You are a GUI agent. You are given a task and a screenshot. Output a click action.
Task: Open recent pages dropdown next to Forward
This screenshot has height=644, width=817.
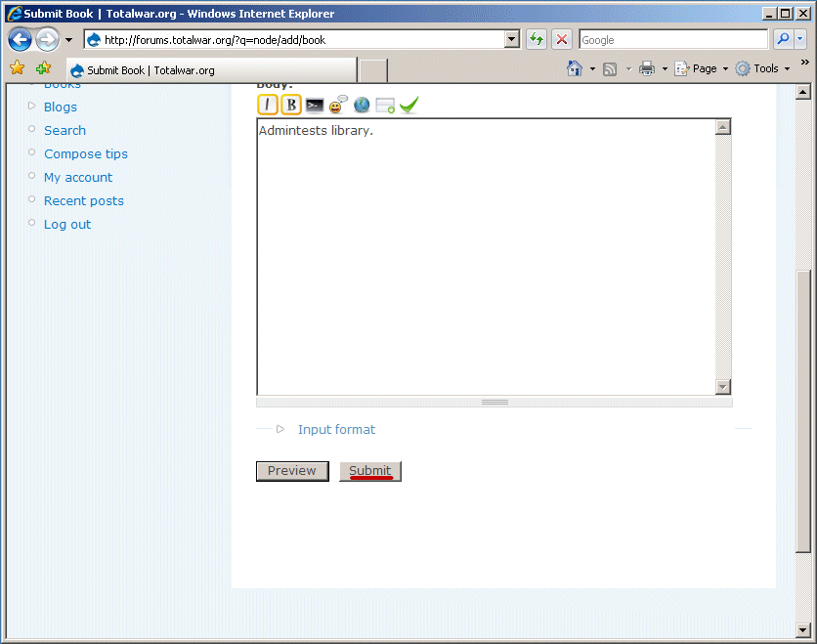click(68, 40)
